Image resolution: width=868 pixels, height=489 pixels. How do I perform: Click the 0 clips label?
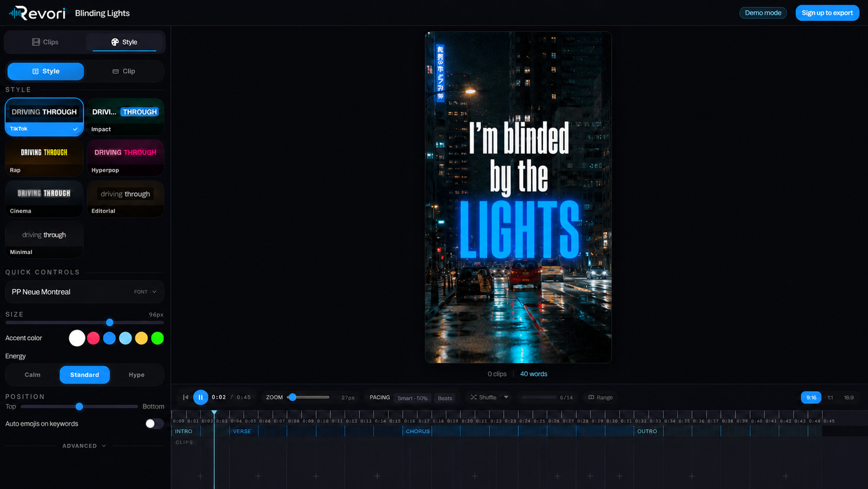[x=497, y=374]
